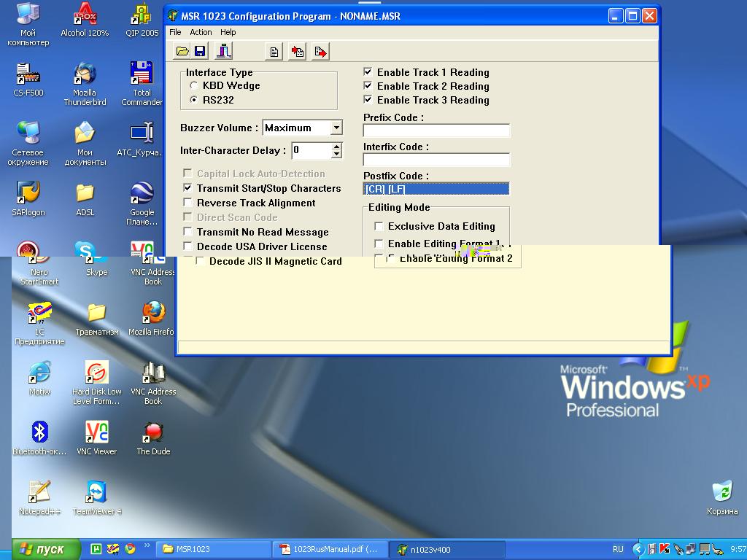This screenshot has height=560, width=747.
Task: Click the Prefix Code input field
Action: pyautogui.click(x=436, y=131)
